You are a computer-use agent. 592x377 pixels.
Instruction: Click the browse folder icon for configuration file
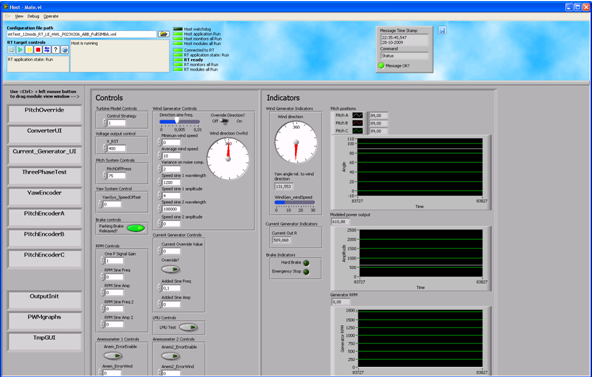click(163, 34)
